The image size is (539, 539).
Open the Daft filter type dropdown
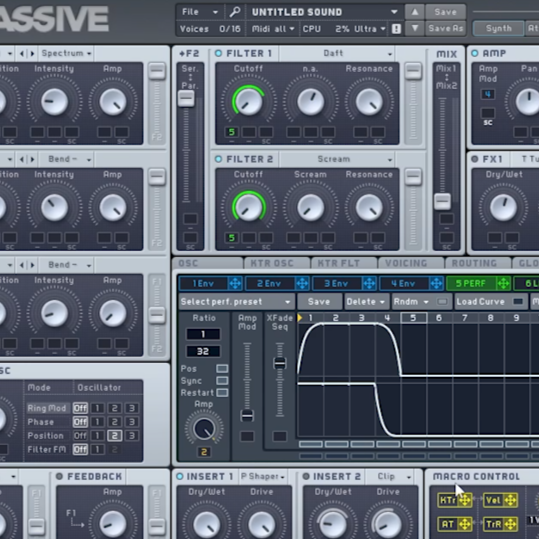click(x=337, y=54)
